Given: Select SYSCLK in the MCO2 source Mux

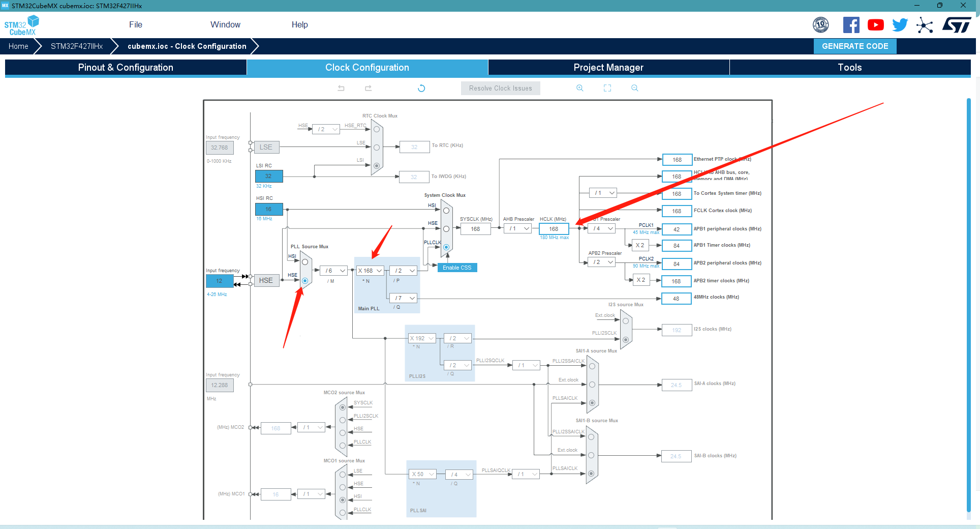Looking at the screenshot, I should (343, 407).
